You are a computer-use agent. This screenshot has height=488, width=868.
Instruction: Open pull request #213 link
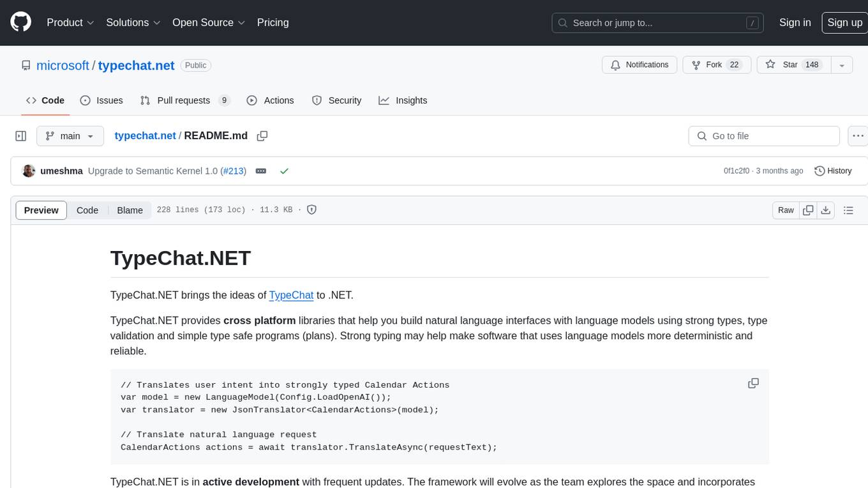click(232, 171)
